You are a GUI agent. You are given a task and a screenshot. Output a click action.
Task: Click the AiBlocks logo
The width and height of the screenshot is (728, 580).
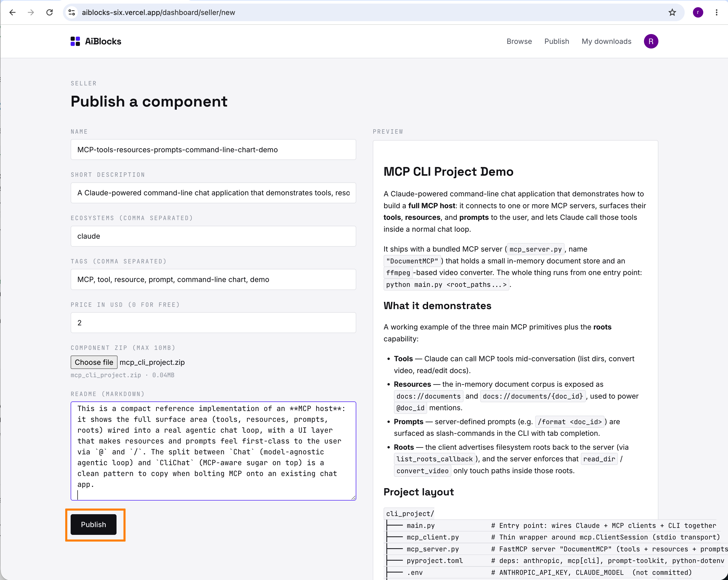[96, 41]
